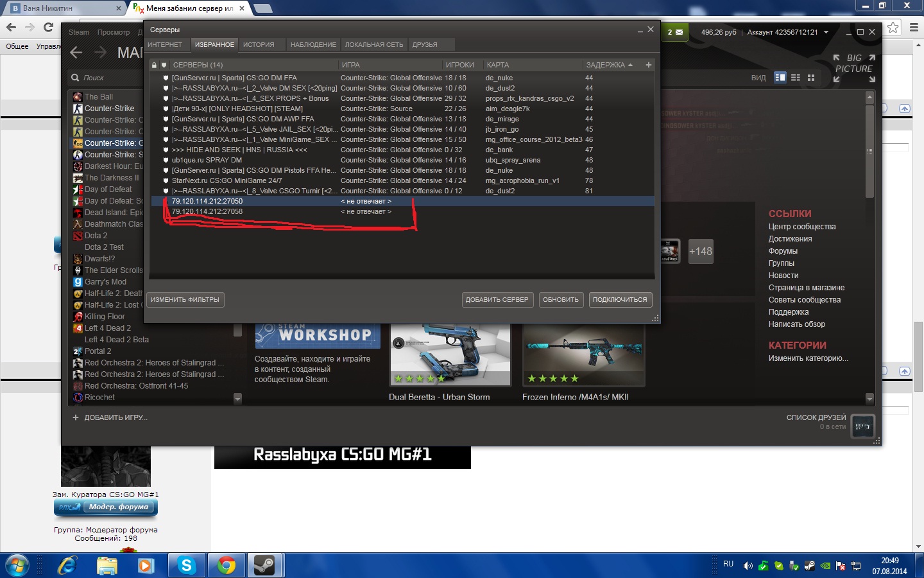Click volume icon in system tray
This screenshot has height=578, width=924.
pos(748,566)
